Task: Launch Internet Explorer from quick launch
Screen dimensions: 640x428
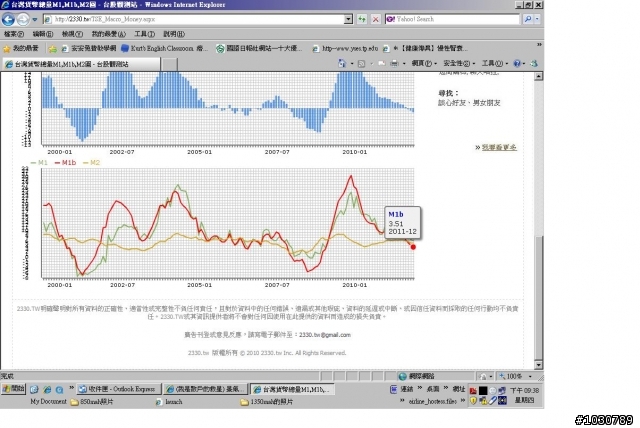Action: click(x=47, y=390)
